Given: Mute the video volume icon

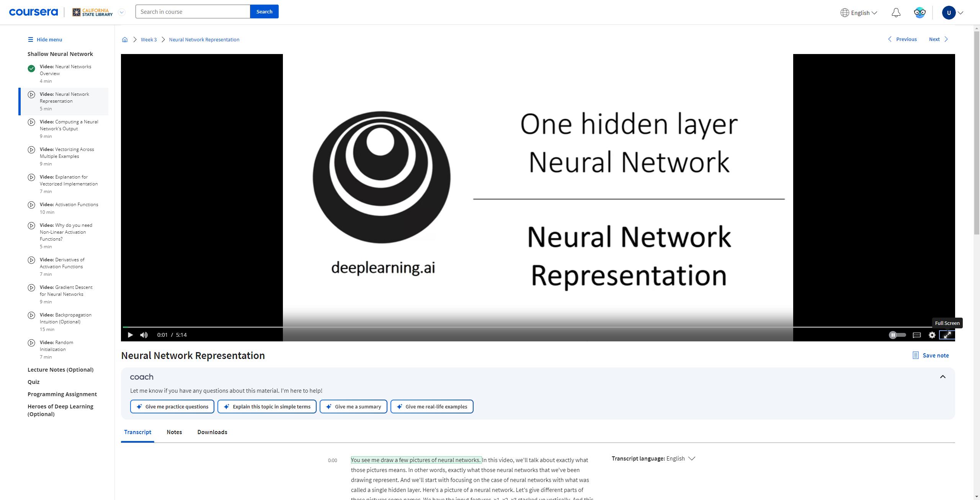Looking at the screenshot, I should tap(144, 335).
